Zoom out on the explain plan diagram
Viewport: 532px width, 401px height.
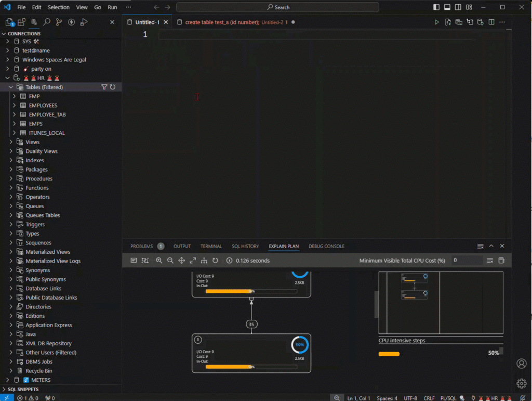pyautogui.click(x=170, y=261)
